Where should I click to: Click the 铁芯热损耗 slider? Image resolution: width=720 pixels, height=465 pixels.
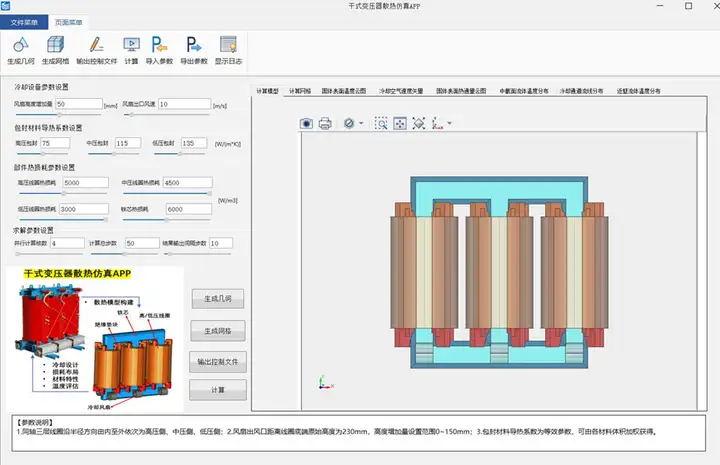point(167,219)
